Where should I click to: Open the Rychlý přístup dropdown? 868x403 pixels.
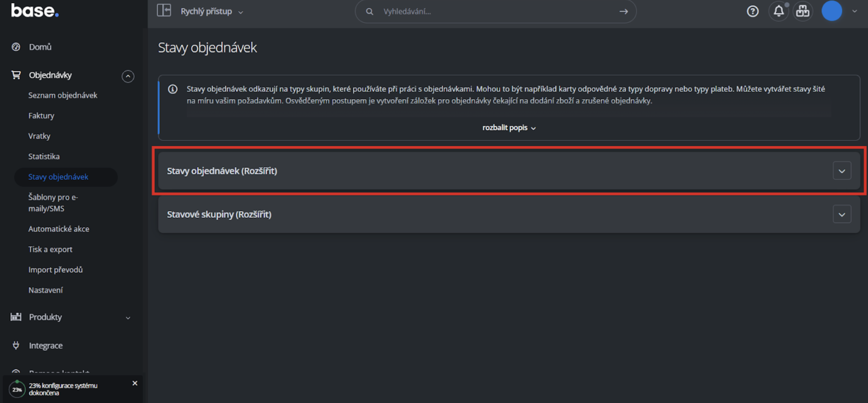[212, 11]
